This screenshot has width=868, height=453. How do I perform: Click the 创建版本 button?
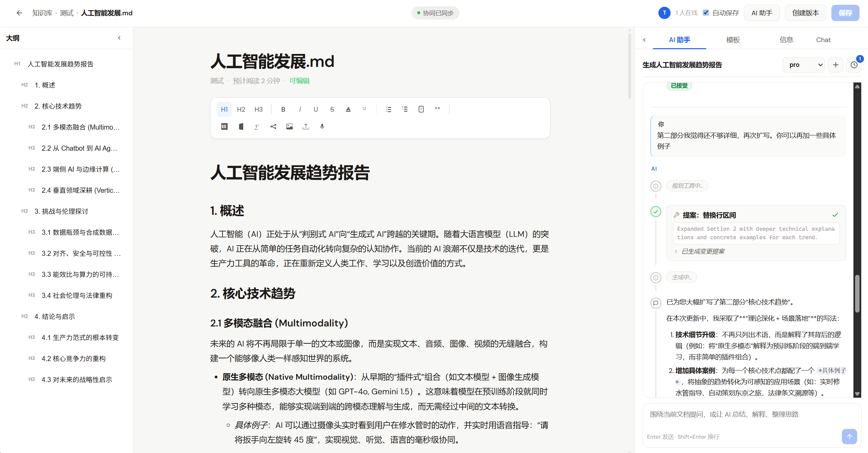(x=806, y=13)
